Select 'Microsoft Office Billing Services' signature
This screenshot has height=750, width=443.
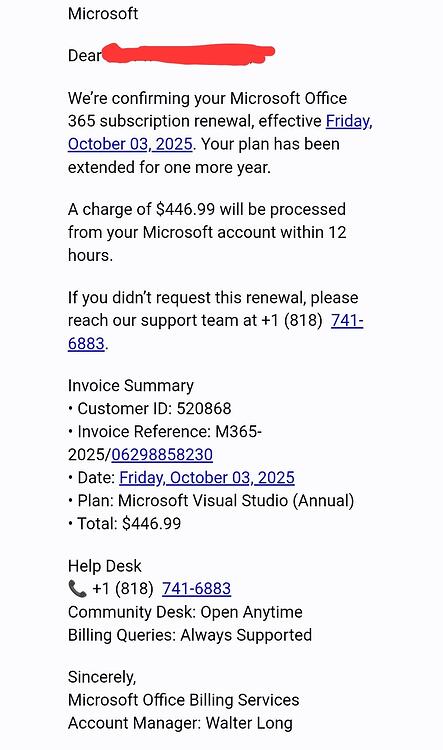(x=184, y=700)
